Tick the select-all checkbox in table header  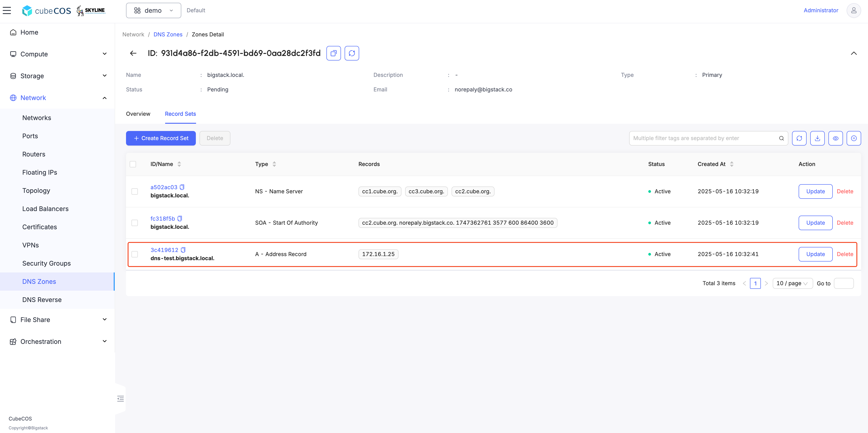(x=133, y=164)
